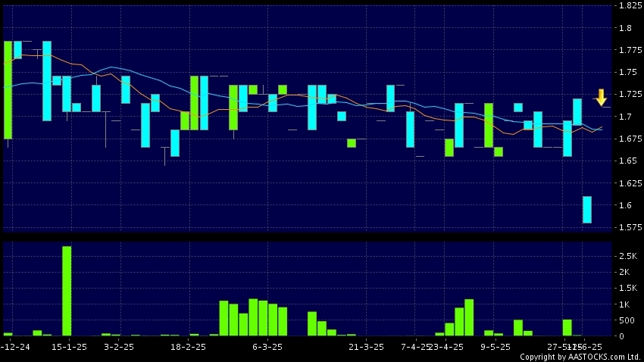Click the 1.8 price axis label
This screenshot has height=362, width=644.
[x=626, y=28]
